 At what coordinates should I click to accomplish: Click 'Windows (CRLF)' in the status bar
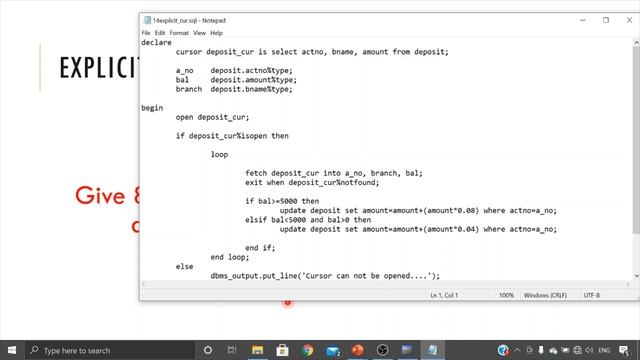click(545, 295)
